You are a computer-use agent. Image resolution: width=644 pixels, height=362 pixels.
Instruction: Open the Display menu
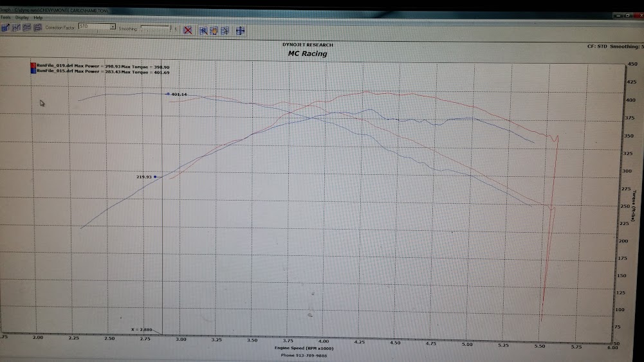pos(22,17)
